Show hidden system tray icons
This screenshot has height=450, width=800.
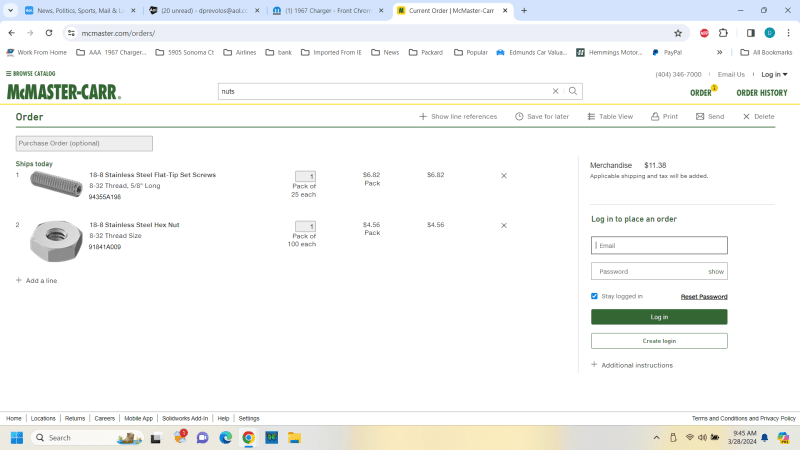(657, 438)
